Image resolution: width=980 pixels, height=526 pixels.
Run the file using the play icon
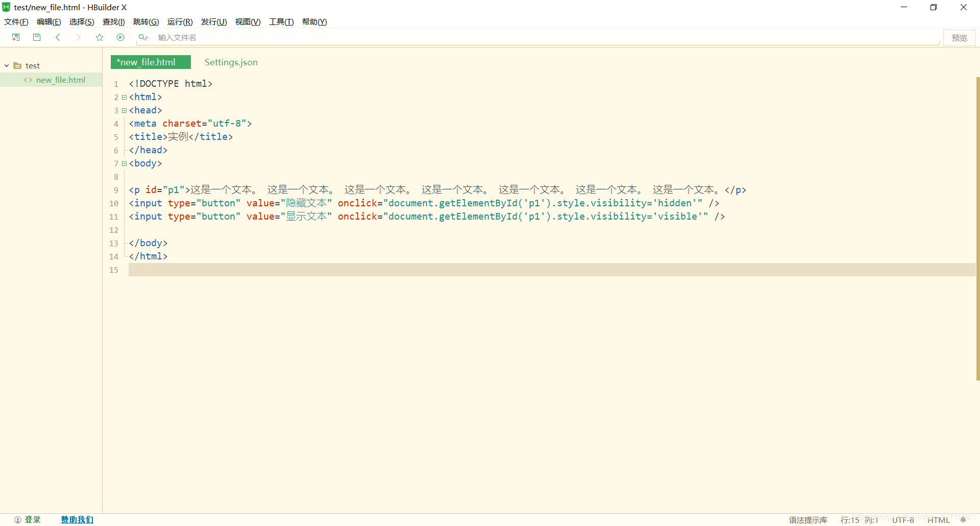[120, 37]
